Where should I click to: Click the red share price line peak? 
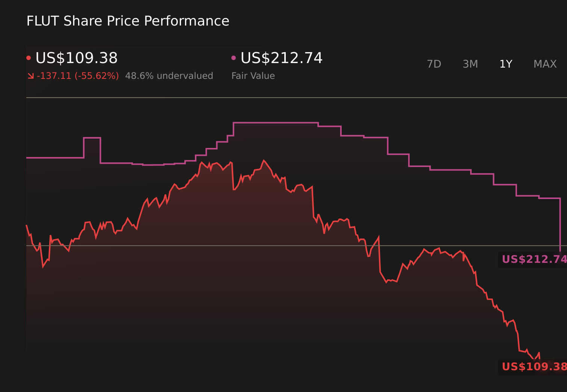tap(264, 160)
